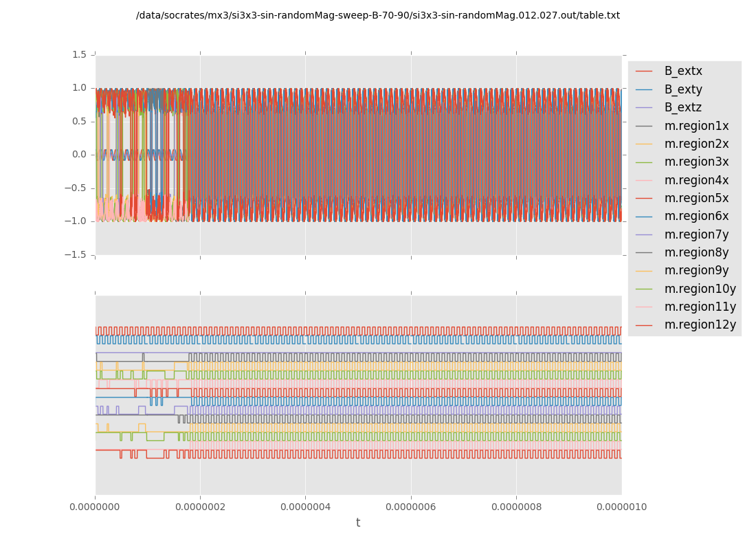
Task: Click the B_exty legend label
Action: tap(682, 89)
